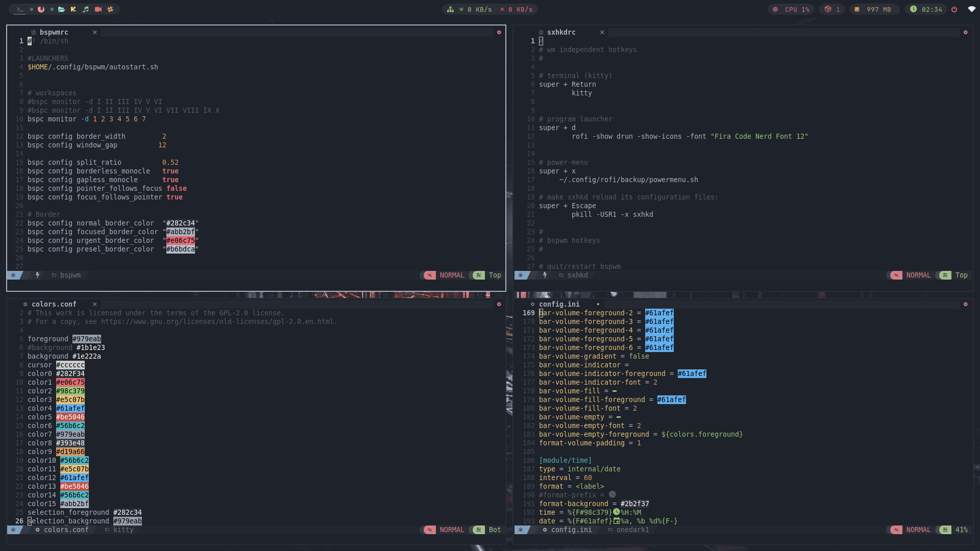Image resolution: width=980 pixels, height=551 pixels.
Task: Open the file manager folder workspace icon
Action: [x=61, y=9]
